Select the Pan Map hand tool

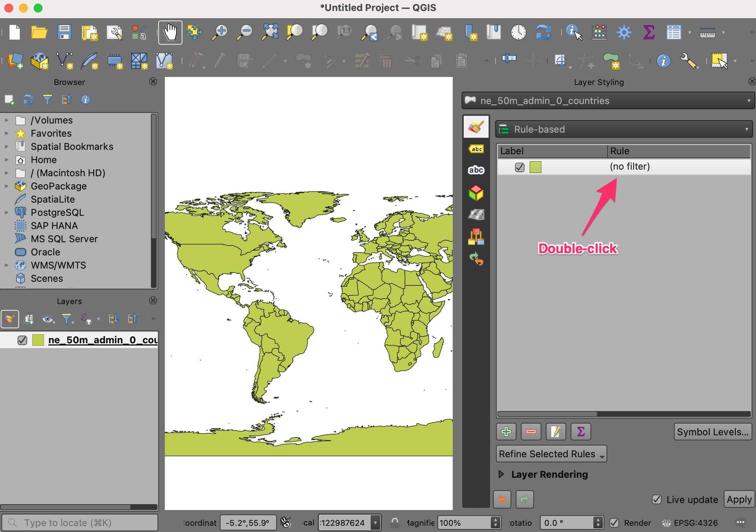[x=170, y=33]
